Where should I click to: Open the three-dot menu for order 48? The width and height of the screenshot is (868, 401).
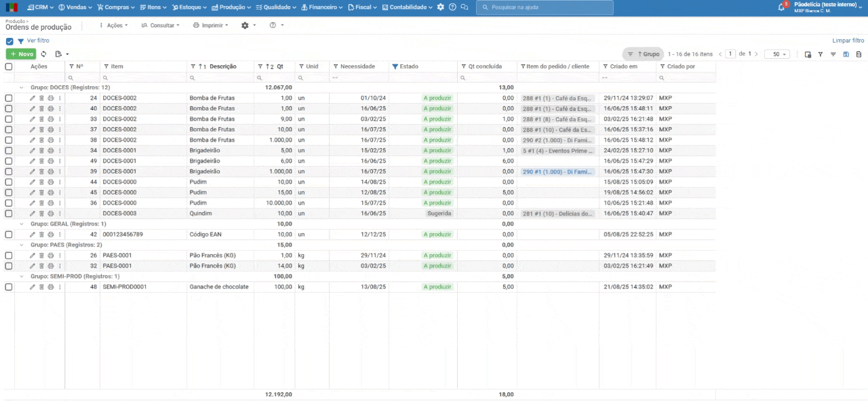coord(60,287)
